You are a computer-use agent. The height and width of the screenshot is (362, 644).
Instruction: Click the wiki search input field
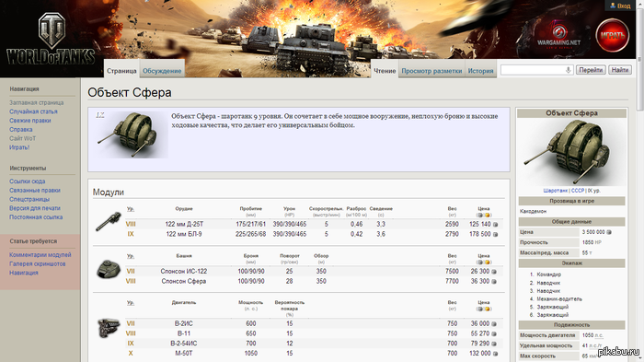(x=533, y=70)
